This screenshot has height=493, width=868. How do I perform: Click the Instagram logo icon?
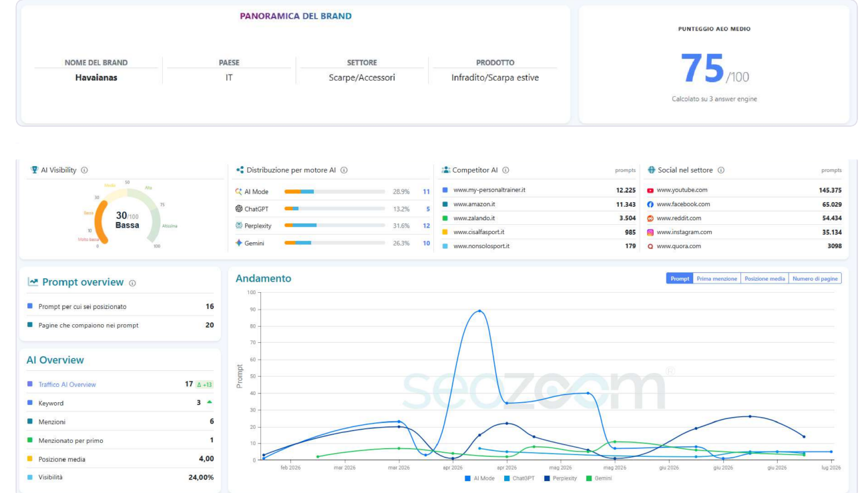point(650,232)
